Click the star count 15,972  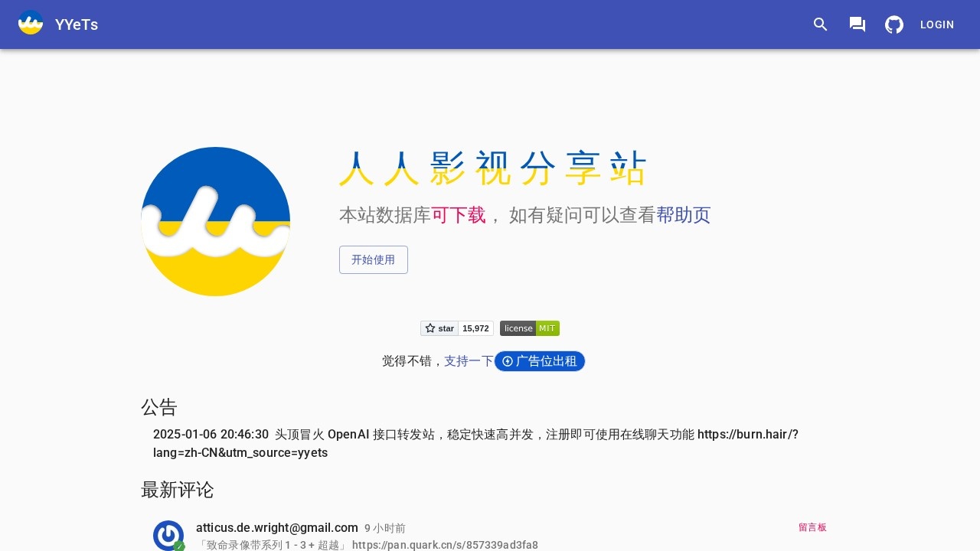click(475, 328)
